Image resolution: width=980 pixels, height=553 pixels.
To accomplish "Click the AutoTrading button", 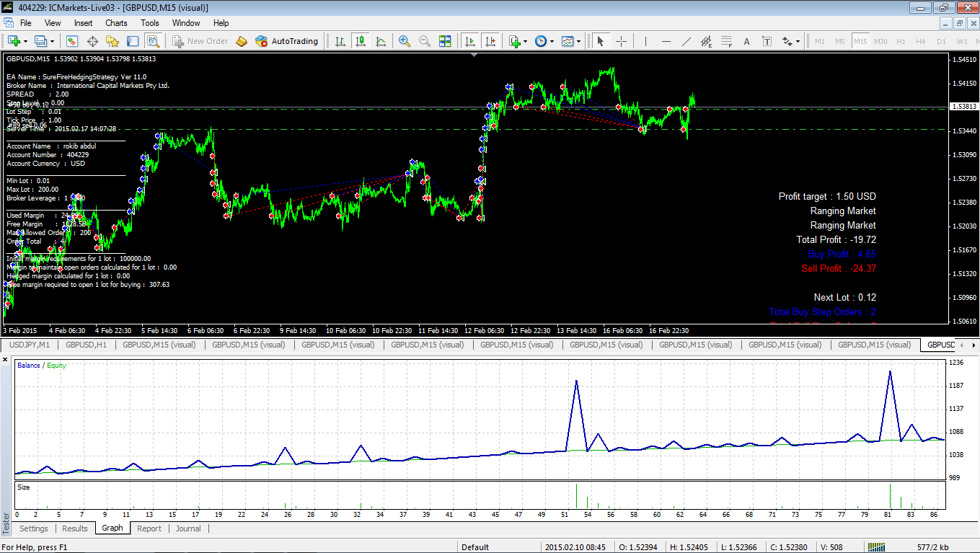I will pos(286,41).
